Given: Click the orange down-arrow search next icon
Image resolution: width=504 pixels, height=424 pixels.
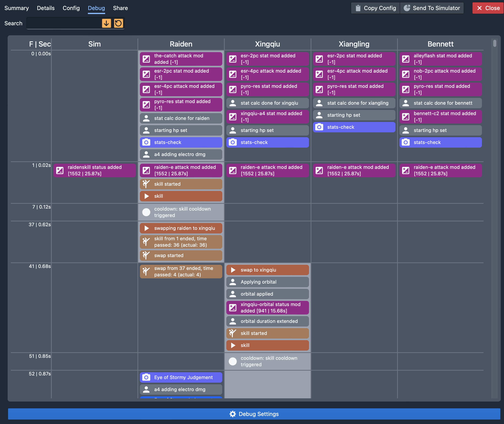Looking at the screenshot, I should [106, 23].
